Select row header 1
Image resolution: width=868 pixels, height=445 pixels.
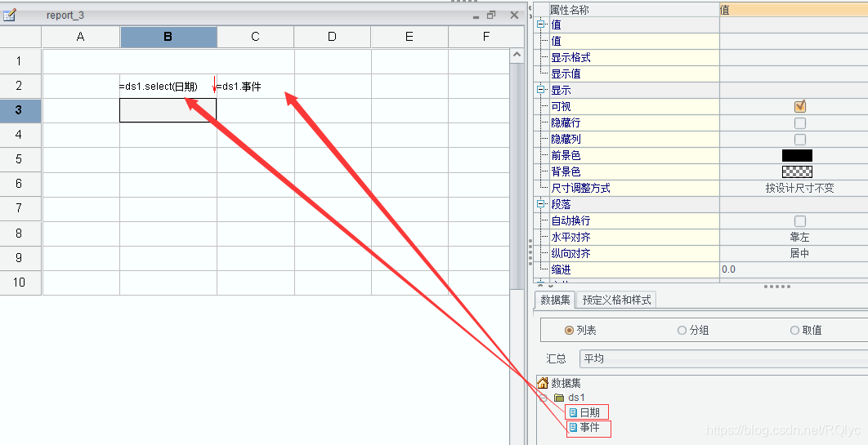[x=20, y=61]
